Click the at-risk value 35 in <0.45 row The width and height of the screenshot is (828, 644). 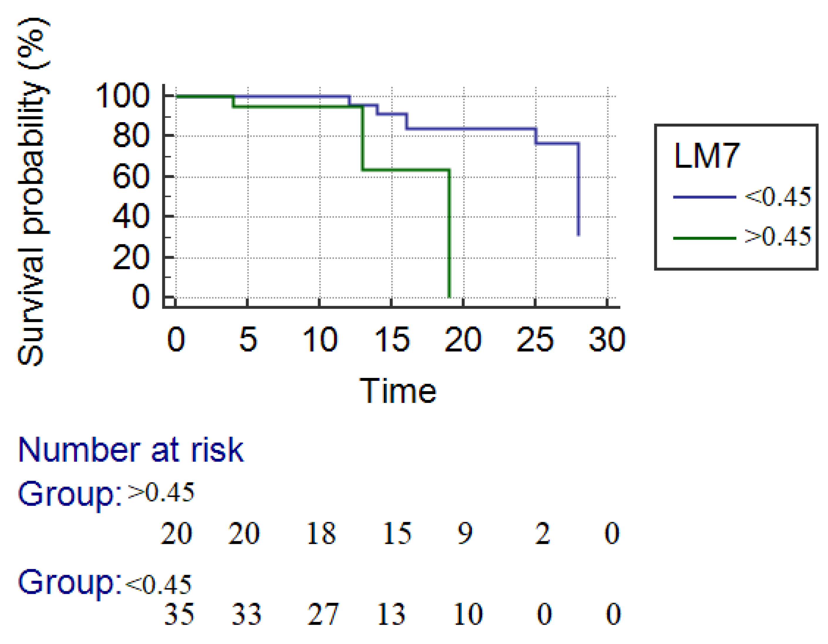tap(179, 614)
